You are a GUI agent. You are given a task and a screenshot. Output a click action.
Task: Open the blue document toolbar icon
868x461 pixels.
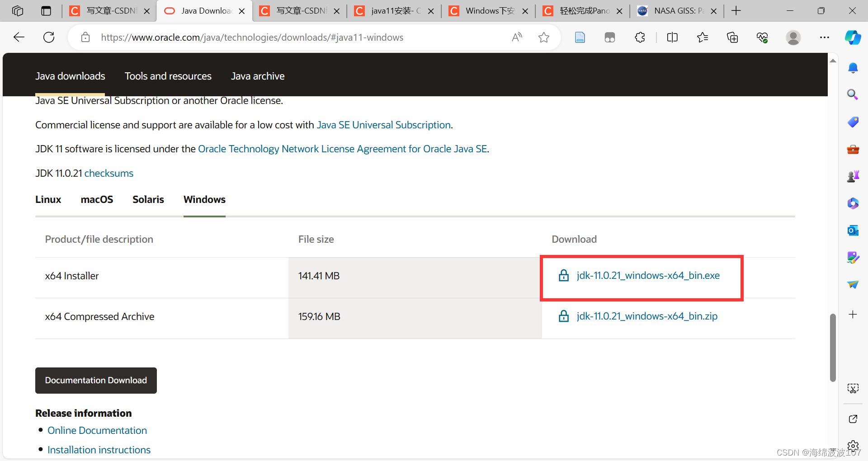pyautogui.click(x=580, y=37)
